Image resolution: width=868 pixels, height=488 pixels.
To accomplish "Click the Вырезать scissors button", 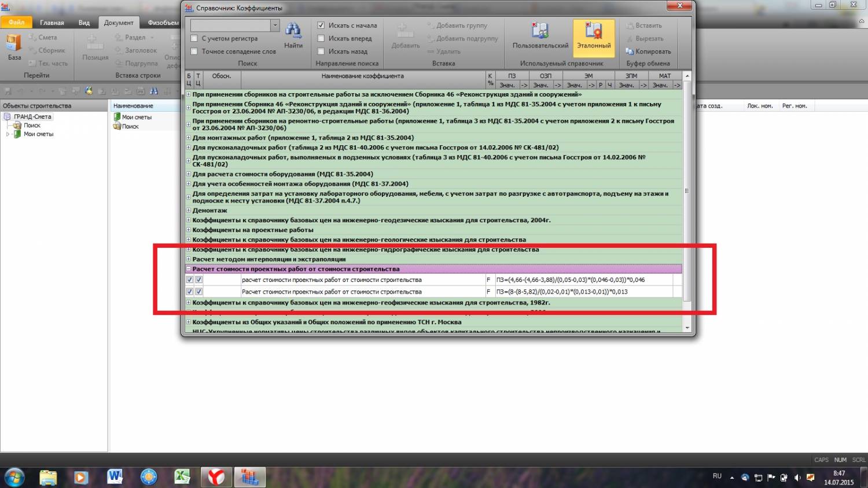I will 645,39.
